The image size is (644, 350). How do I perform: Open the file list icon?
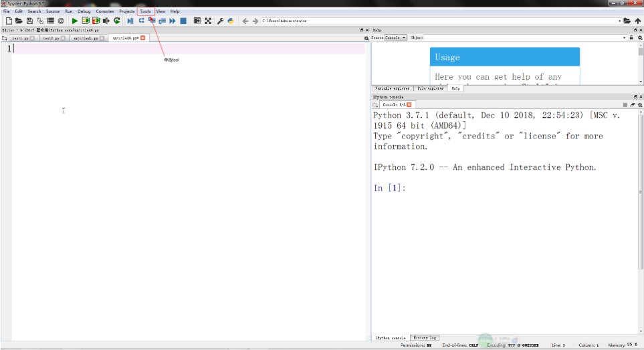pos(50,21)
